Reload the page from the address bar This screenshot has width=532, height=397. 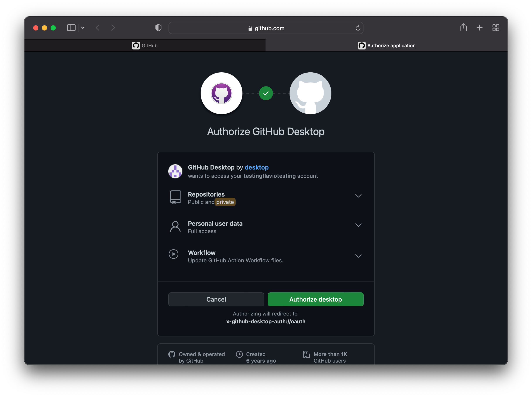coord(358,28)
